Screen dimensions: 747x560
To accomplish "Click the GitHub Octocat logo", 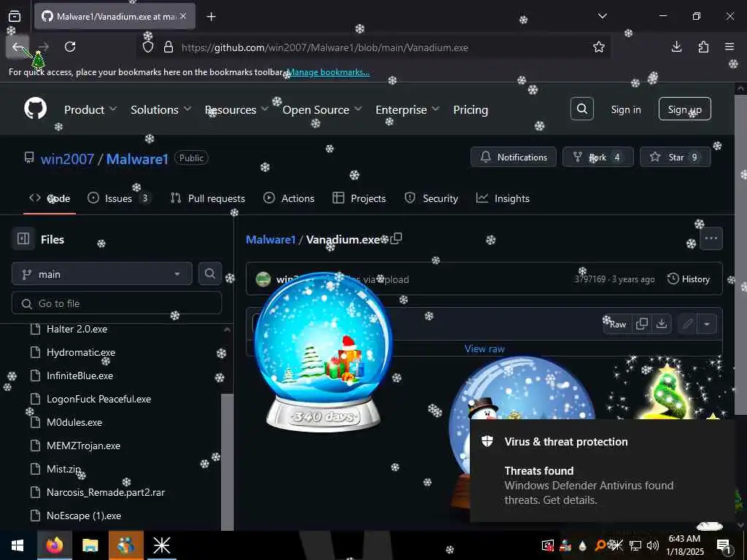I will [36, 109].
